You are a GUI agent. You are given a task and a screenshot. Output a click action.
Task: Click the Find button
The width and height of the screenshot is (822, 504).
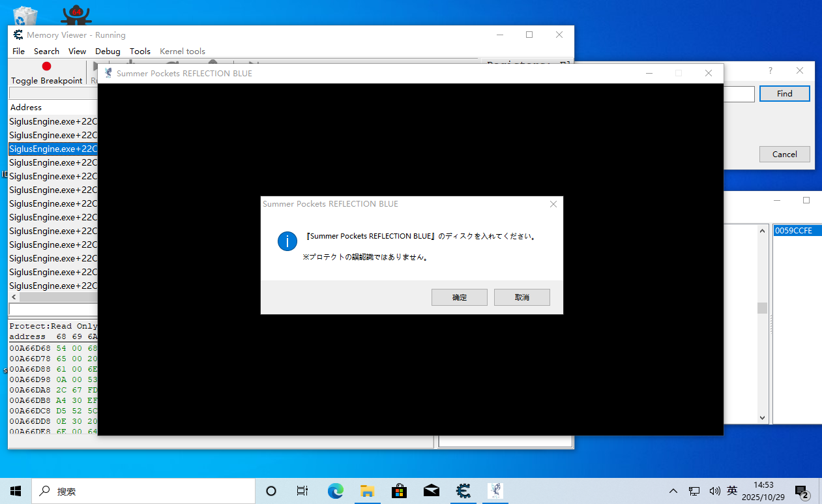tap(784, 94)
